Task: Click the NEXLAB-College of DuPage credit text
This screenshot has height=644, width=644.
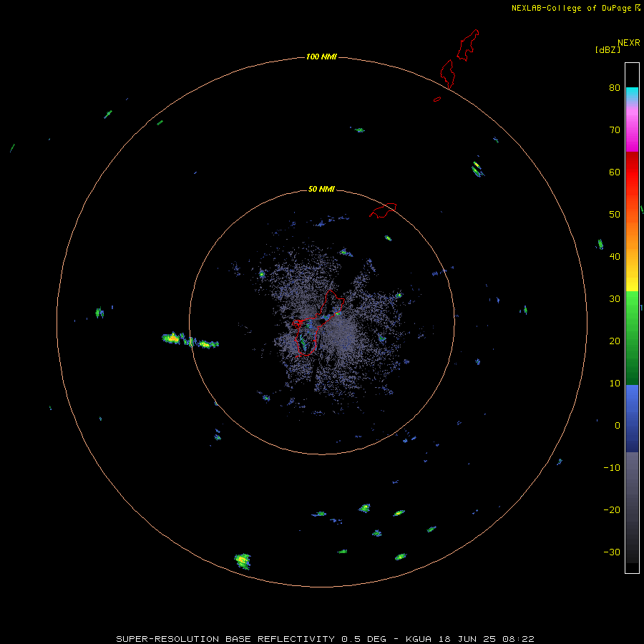Action: (x=571, y=8)
